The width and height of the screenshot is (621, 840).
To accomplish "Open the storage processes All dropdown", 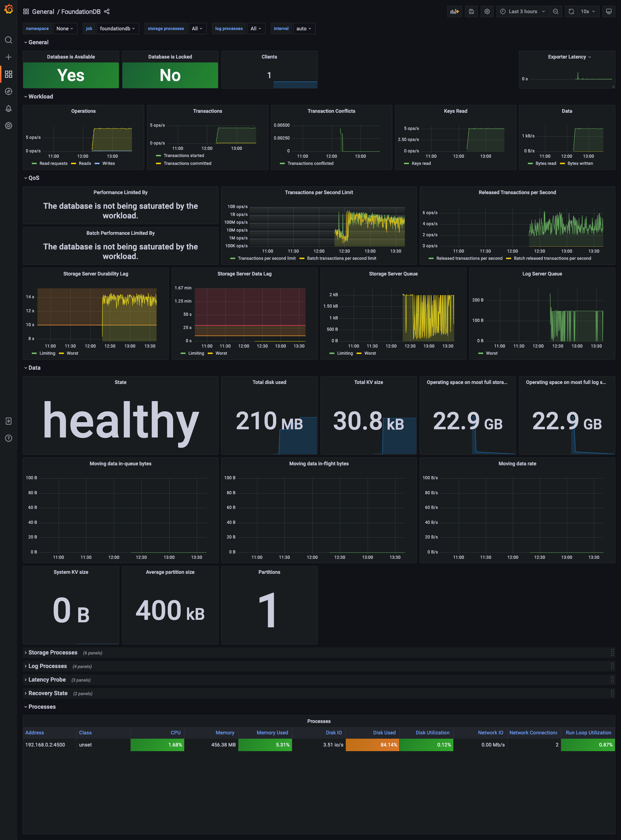I will click(197, 29).
